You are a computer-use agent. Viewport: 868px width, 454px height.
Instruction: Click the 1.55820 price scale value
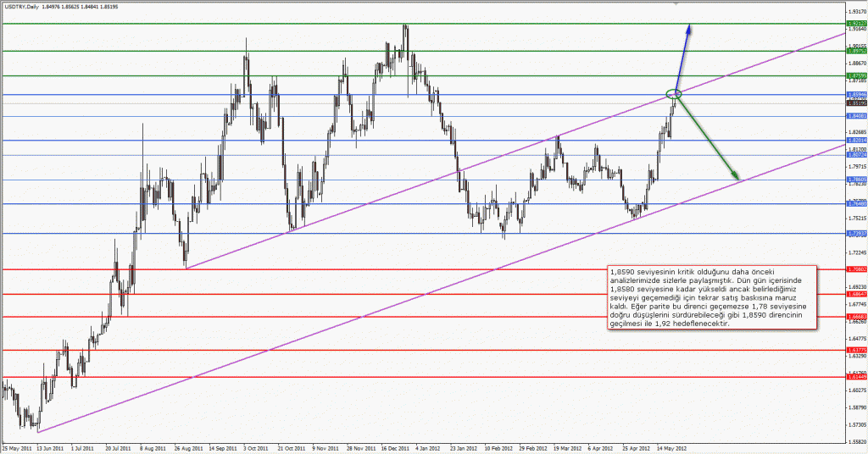click(x=856, y=441)
